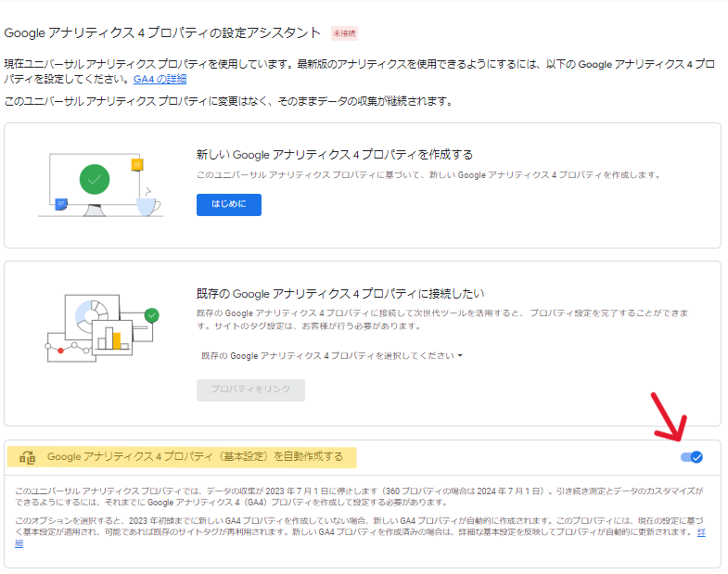Image resolution: width=728 pixels, height=574 pixels.
Task: Click the 新しい Google アナリティクス 4 プロパティを作成する heading
Action: 334,154
